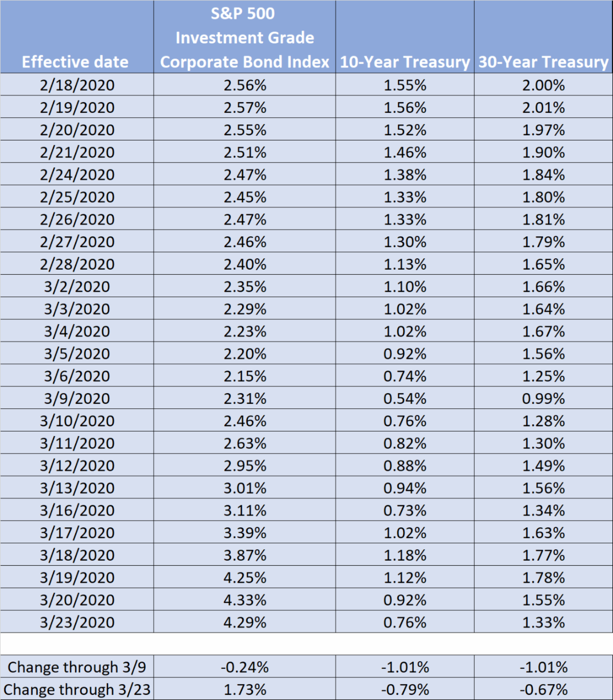Screen dimensions: 613x700
Task: Select the 3/16/2020 10-Year Treasury value
Action: click(x=405, y=510)
